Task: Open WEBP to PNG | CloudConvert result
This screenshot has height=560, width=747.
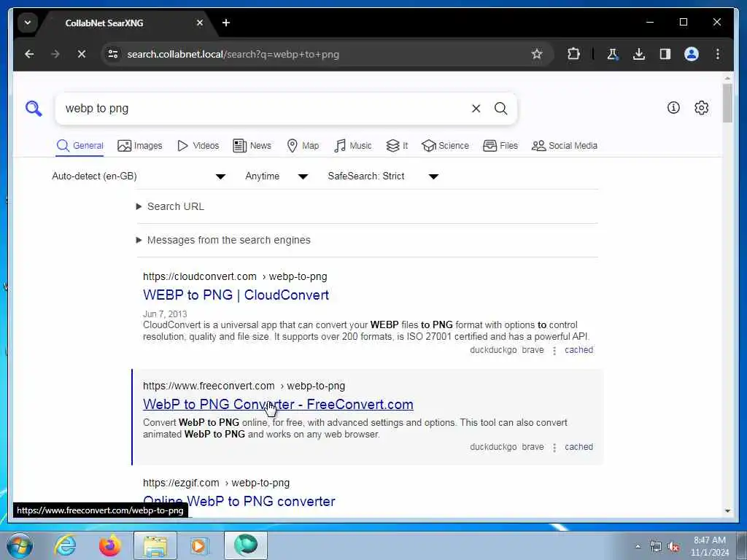Action: click(x=236, y=295)
